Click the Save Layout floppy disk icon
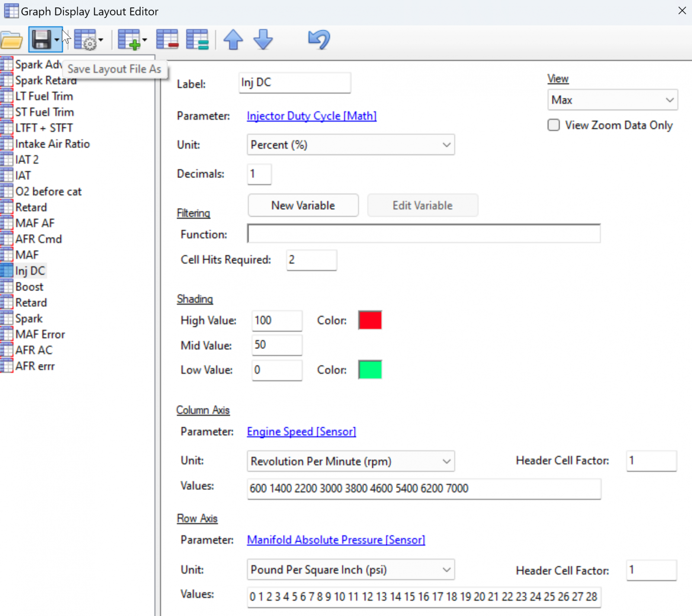This screenshot has width=692, height=616. [x=42, y=40]
